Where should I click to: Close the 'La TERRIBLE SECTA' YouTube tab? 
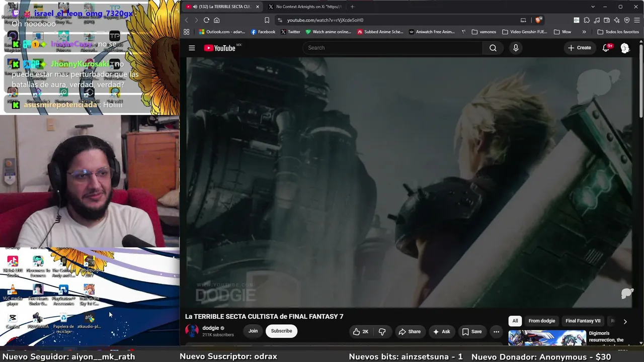tap(258, 7)
